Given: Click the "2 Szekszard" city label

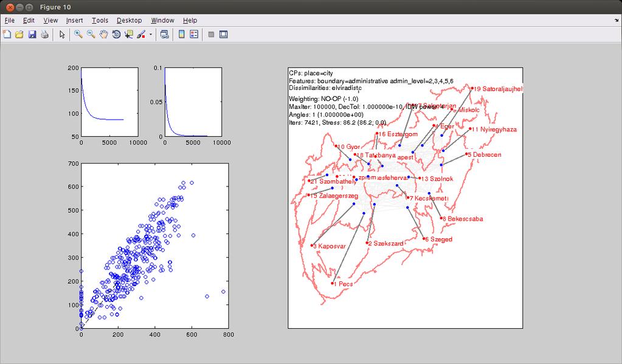Looking at the screenshot, I should pyautogui.click(x=386, y=244).
